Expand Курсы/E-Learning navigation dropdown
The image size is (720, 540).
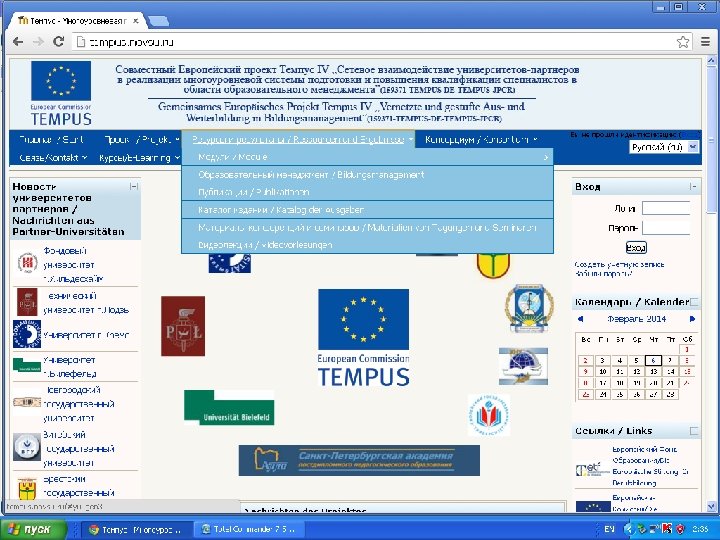tap(140, 158)
